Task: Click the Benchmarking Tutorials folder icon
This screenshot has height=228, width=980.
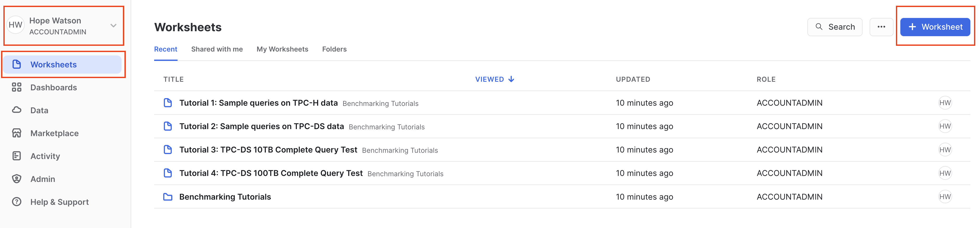Action: [168, 197]
